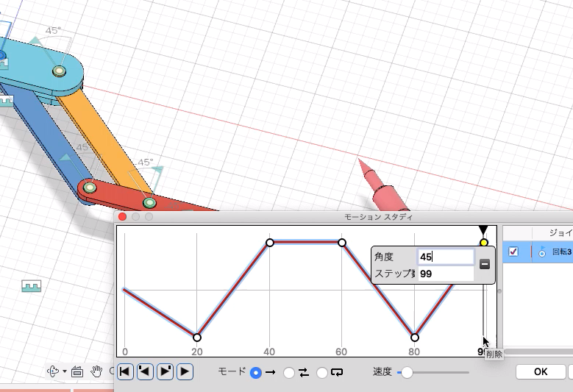Viewport: 573px width, 392px height.
Task: Select keyframe point at step 80
Action: pyautogui.click(x=414, y=338)
